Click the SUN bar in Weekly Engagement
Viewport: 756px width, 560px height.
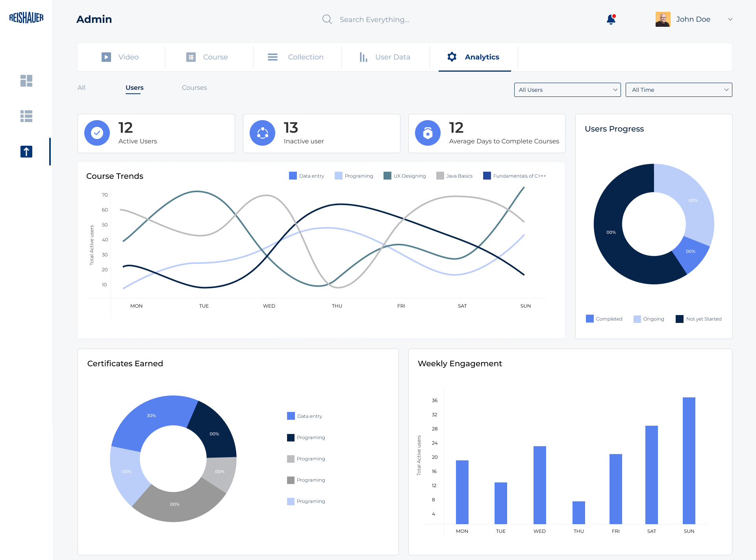[689, 461]
